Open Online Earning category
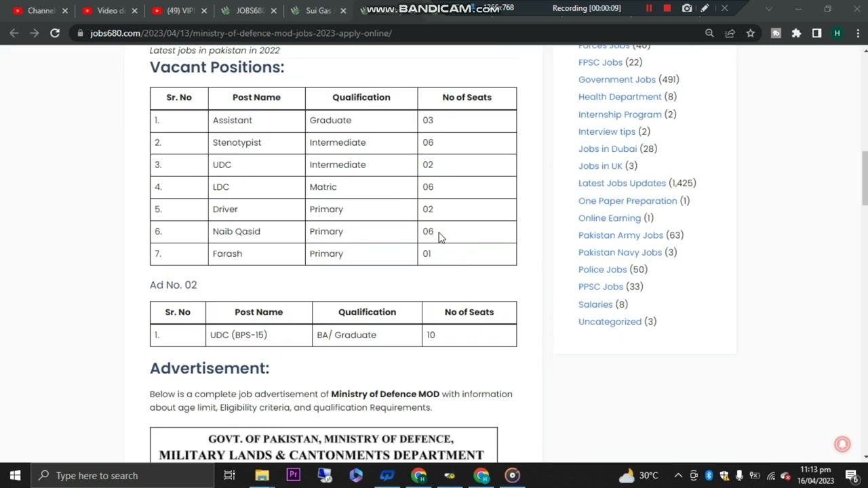Screen dimensions: 868x488 (610, 218)
